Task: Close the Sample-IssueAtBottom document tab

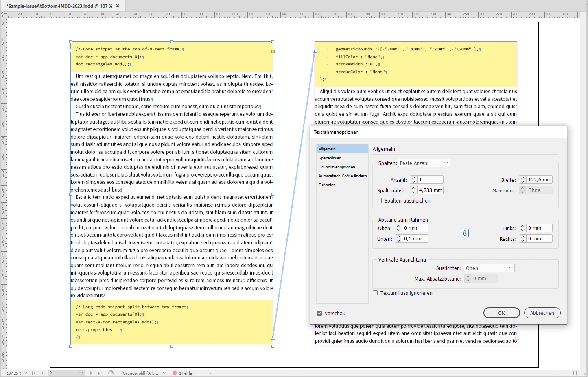Action: [118, 6]
